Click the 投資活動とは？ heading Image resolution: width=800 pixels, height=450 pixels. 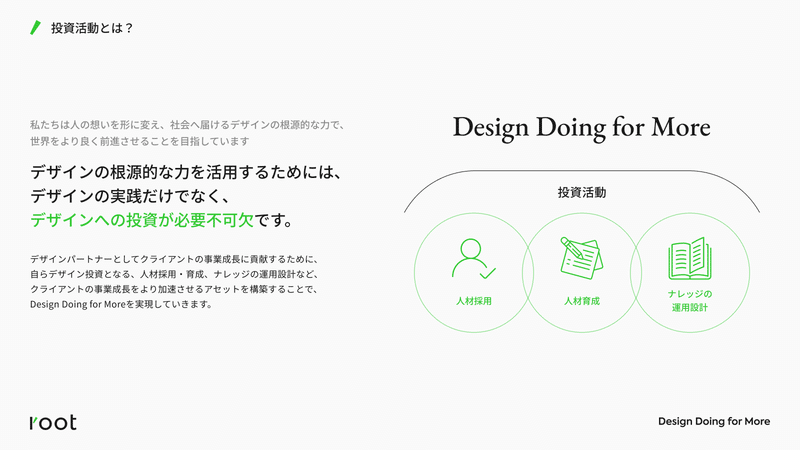pyautogui.click(x=92, y=28)
